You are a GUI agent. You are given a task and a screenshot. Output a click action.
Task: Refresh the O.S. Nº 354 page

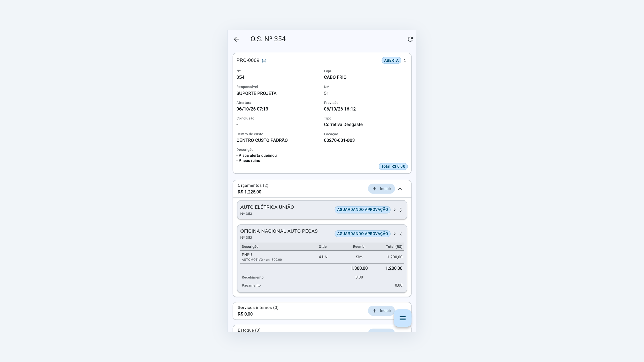click(410, 39)
